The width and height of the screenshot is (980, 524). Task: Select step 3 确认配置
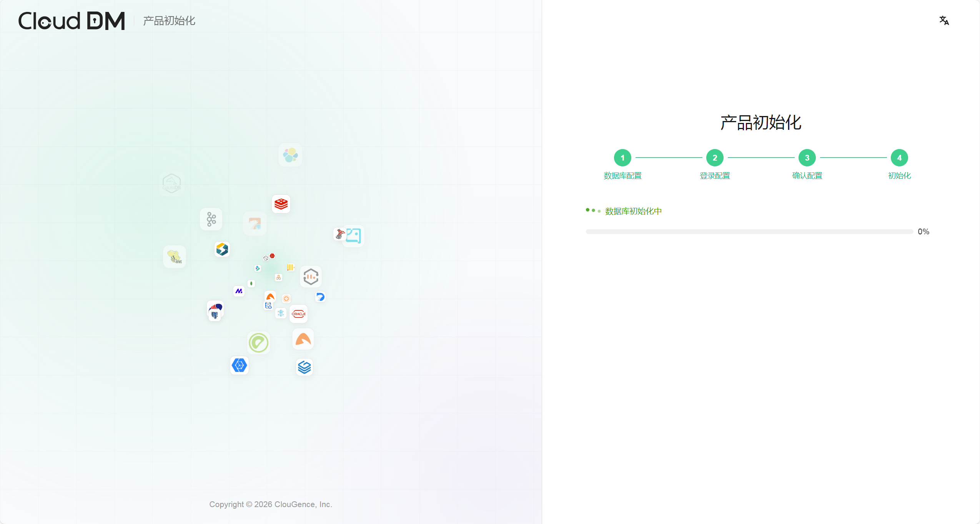807,165
